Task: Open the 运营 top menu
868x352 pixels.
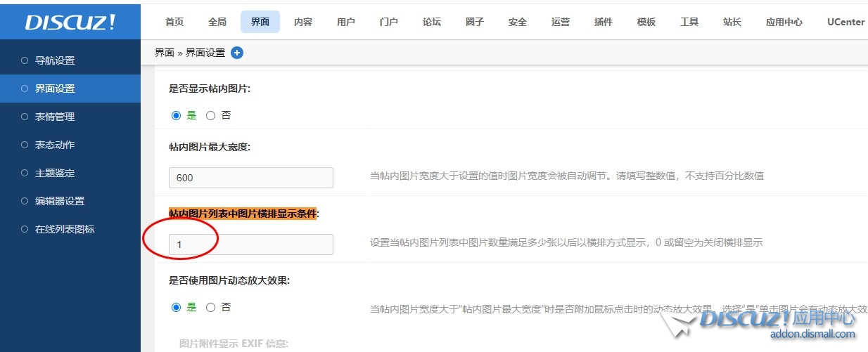Action: (561, 22)
